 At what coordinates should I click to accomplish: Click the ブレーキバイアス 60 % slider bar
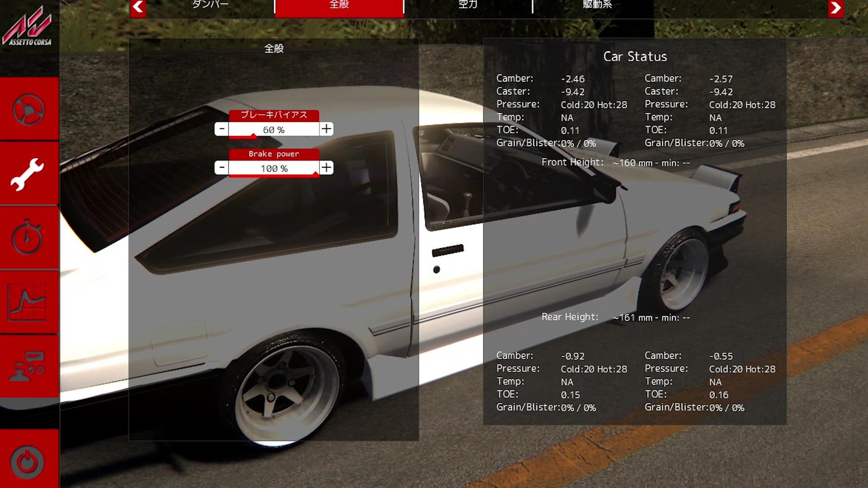(x=274, y=130)
